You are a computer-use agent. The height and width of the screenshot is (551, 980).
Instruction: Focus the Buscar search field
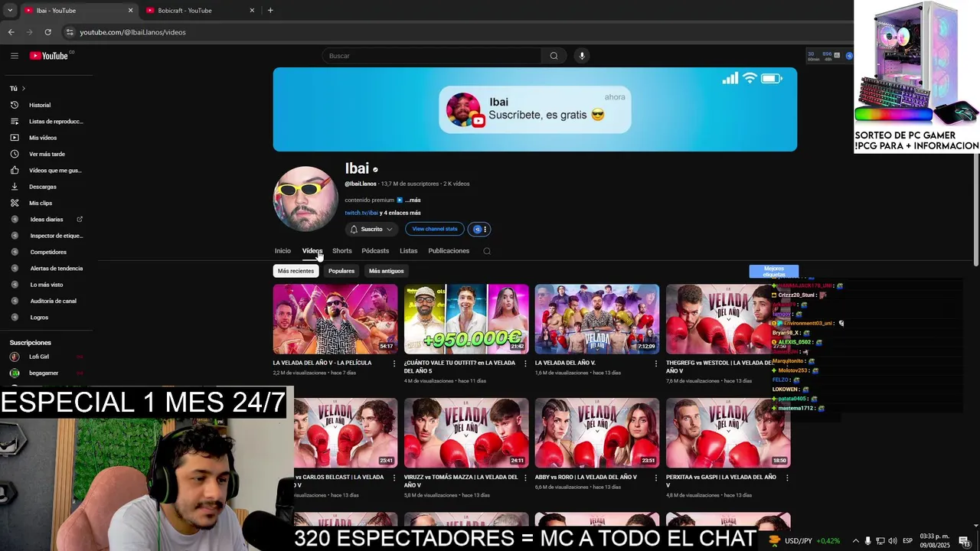click(433, 56)
